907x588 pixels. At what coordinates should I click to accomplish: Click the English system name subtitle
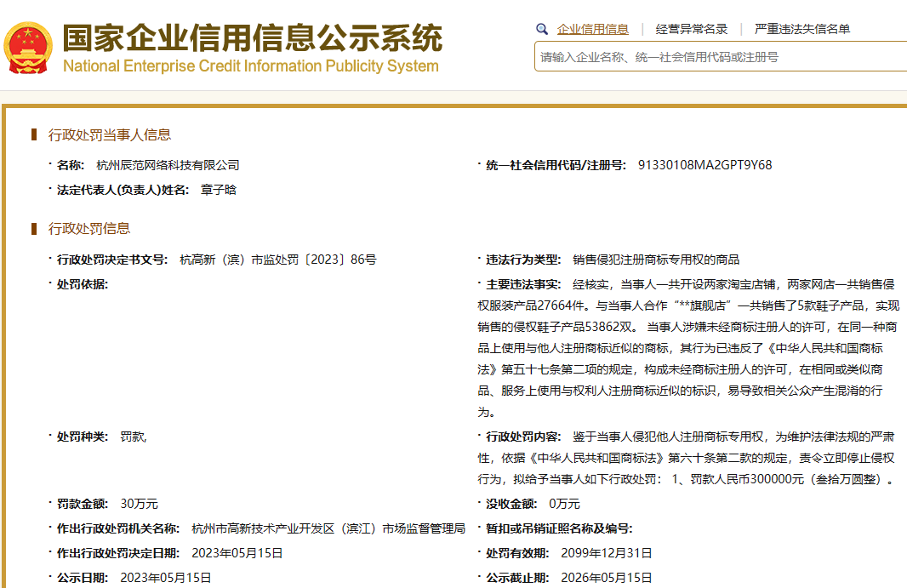(x=250, y=66)
